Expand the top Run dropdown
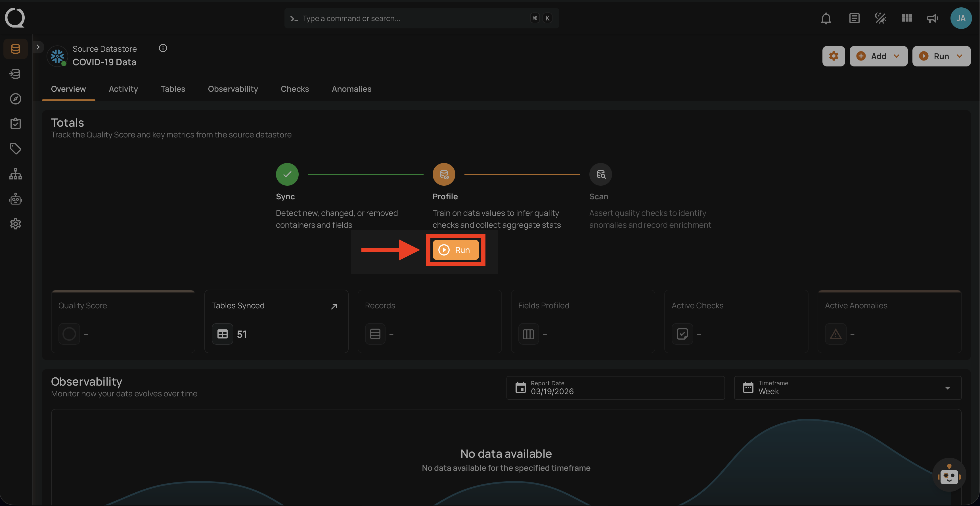This screenshot has width=980, height=506. click(x=941, y=56)
